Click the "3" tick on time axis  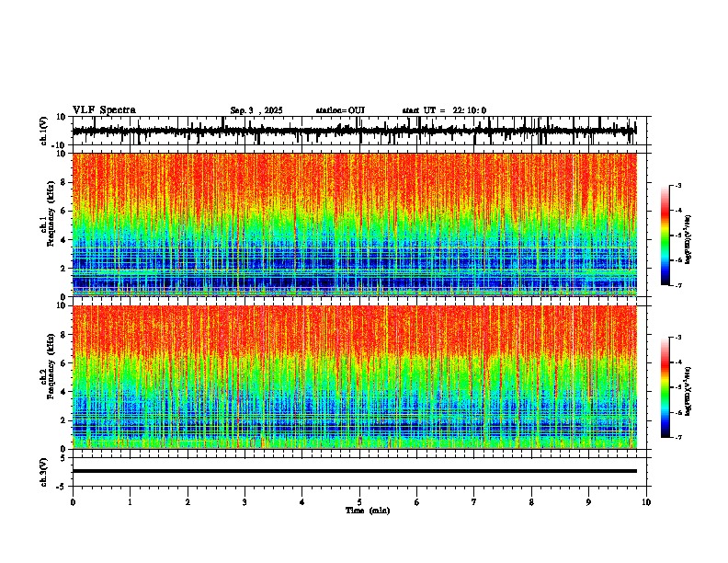click(245, 502)
